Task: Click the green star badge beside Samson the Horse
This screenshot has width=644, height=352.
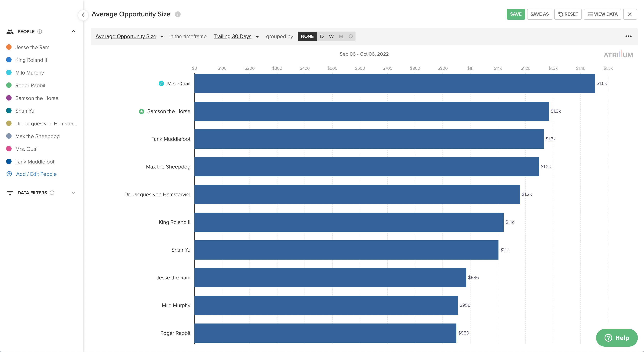Action: click(142, 111)
